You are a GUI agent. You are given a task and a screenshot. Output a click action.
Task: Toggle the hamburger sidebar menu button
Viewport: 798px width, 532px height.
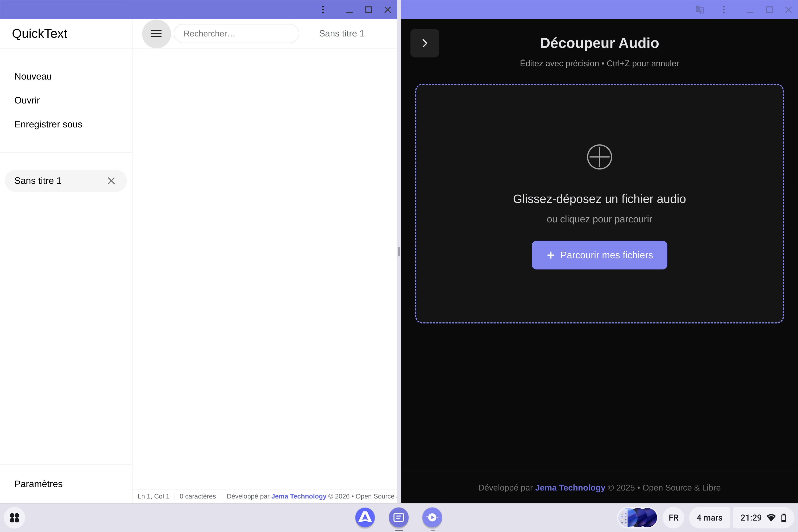click(x=156, y=34)
